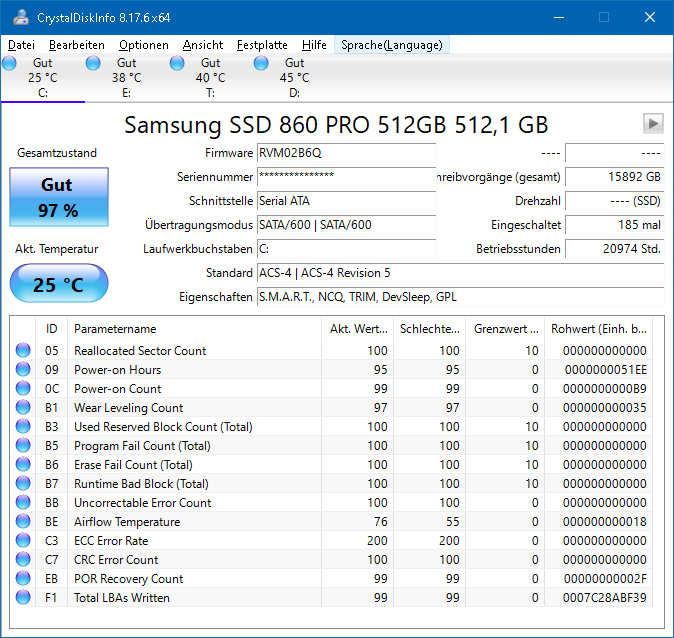Click the Rohwert column header
674x638 pixels.
coord(598,329)
